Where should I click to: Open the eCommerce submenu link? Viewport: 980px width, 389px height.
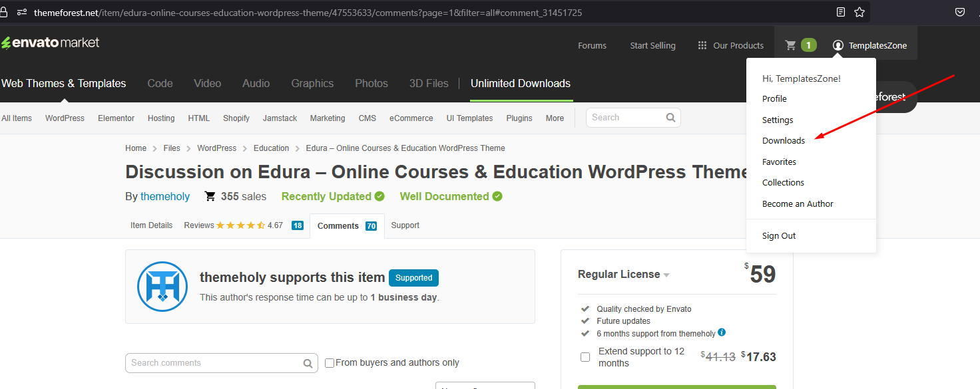[x=411, y=118]
